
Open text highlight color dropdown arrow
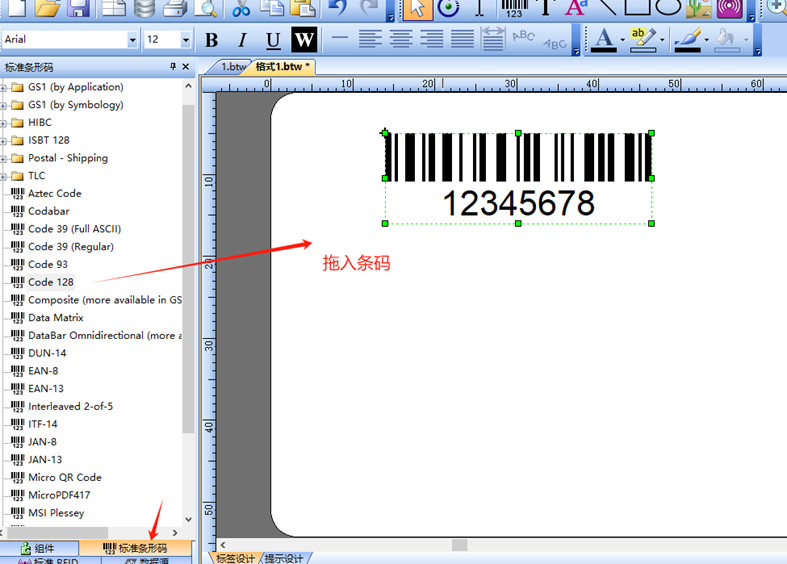(x=662, y=40)
